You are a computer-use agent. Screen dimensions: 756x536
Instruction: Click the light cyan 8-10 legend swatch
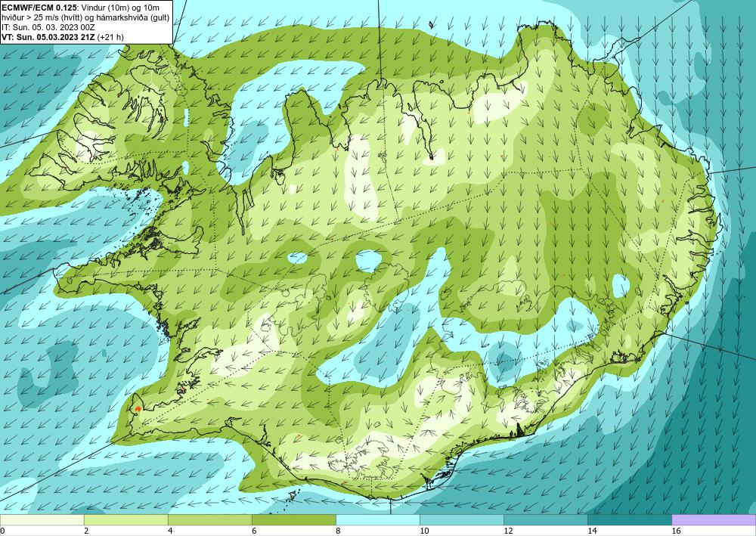click(377, 519)
